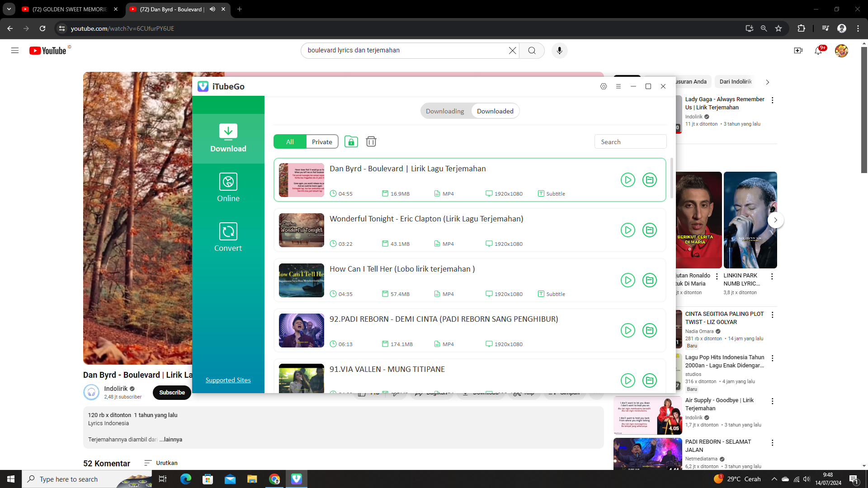
Task: Mute the Dan Byrd tab audio icon
Action: point(212,9)
